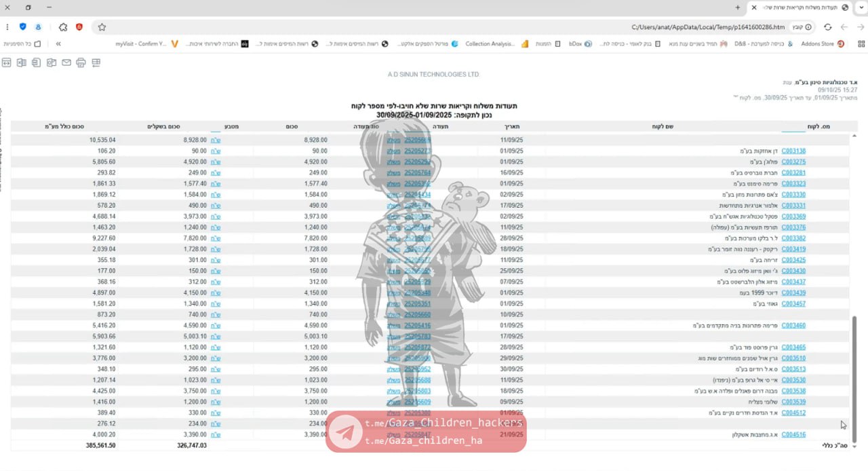
Task: Open customer link C004516
Action: pyautogui.click(x=793, y=435)
